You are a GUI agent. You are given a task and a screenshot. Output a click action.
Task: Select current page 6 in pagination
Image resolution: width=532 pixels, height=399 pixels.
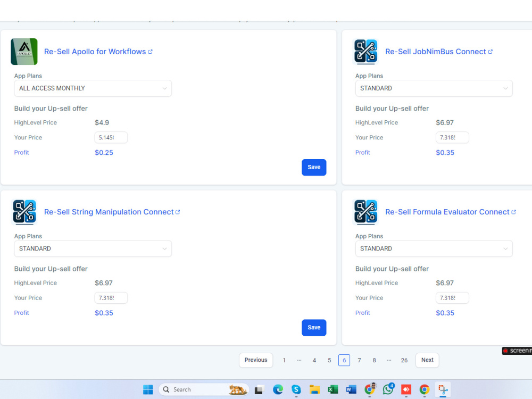(x=344, y=360)
